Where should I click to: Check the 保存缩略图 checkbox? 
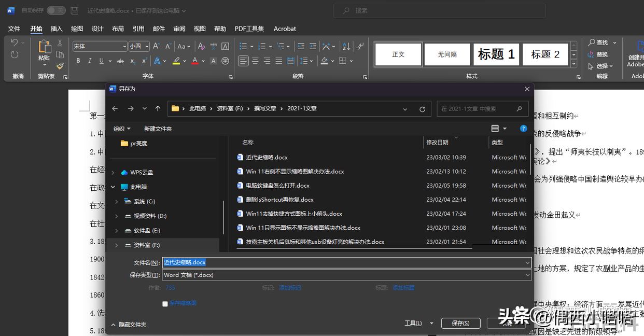[165, 304]
